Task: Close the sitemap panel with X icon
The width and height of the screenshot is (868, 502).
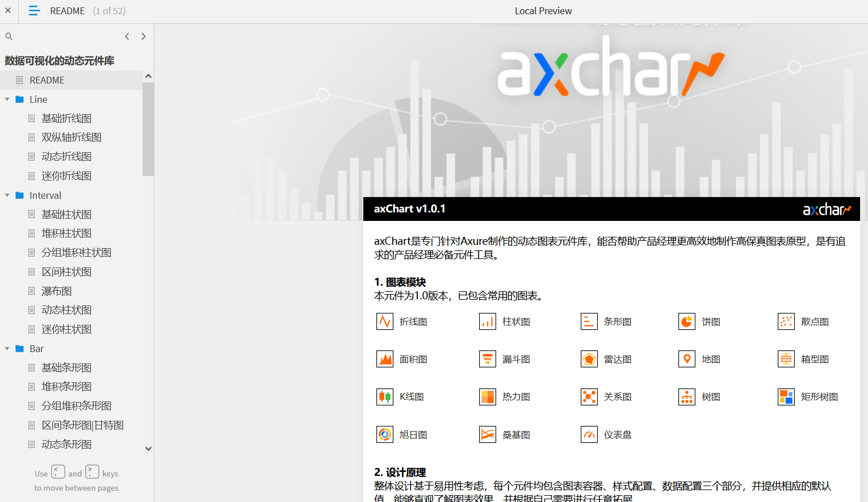Action: [8, 10]
